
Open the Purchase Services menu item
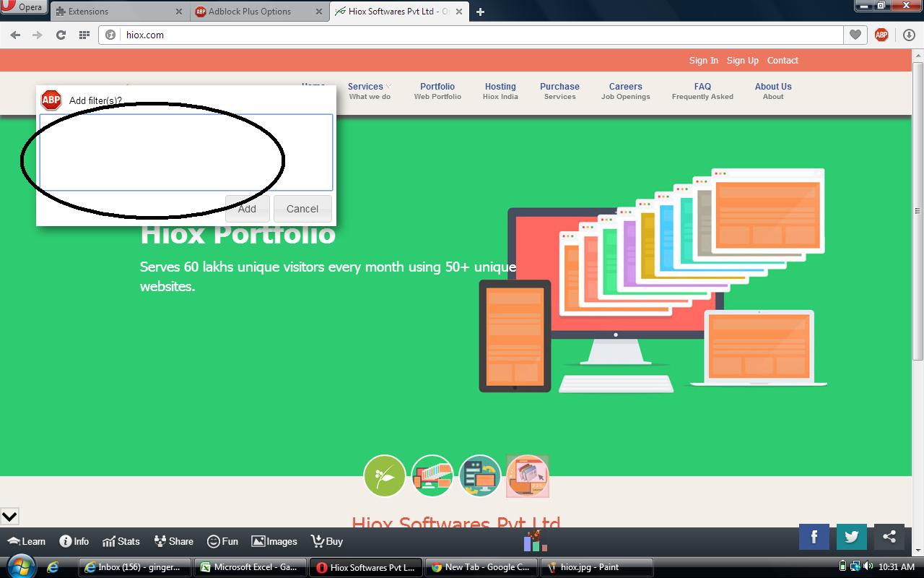pyautogui.click(x=559, y=91)
